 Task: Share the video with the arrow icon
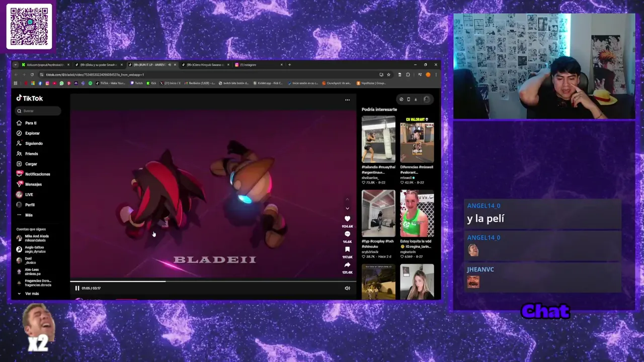pyautogui.click(x=347, y=265)
